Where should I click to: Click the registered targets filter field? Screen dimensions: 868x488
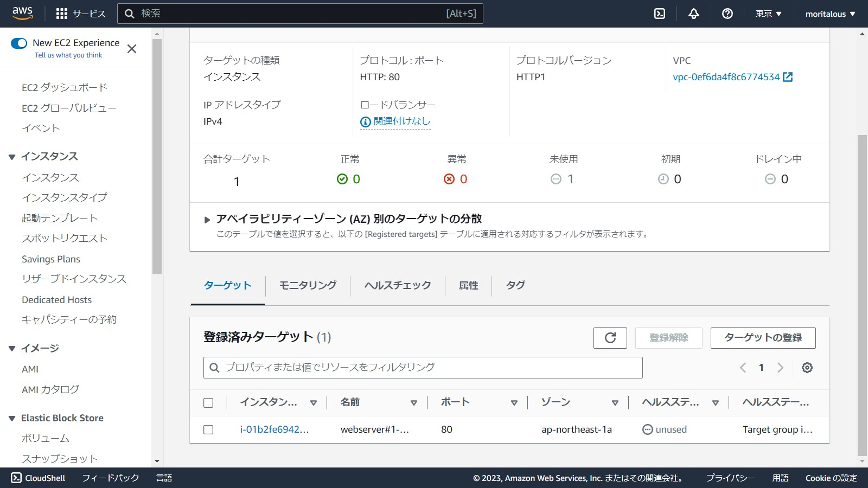click(423, 368)
